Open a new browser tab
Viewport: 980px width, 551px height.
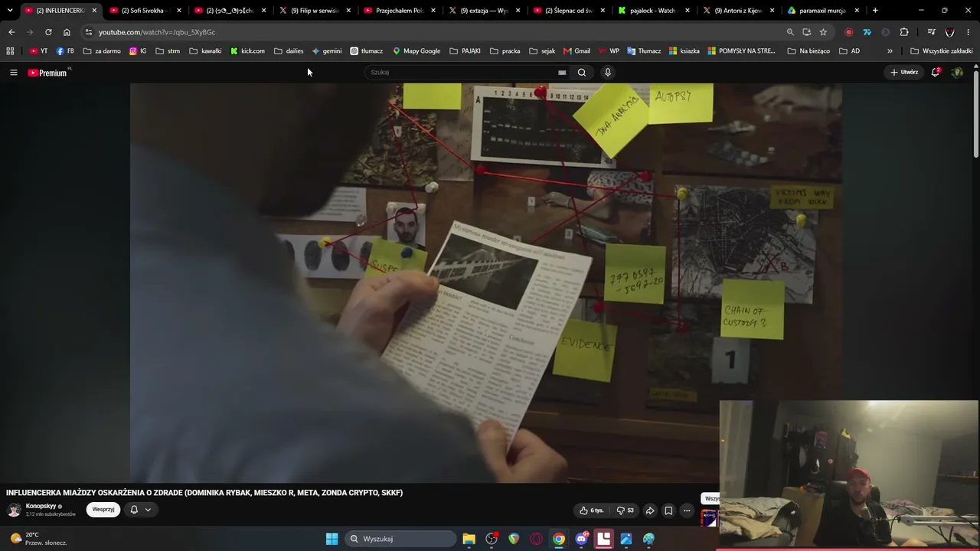875,11
